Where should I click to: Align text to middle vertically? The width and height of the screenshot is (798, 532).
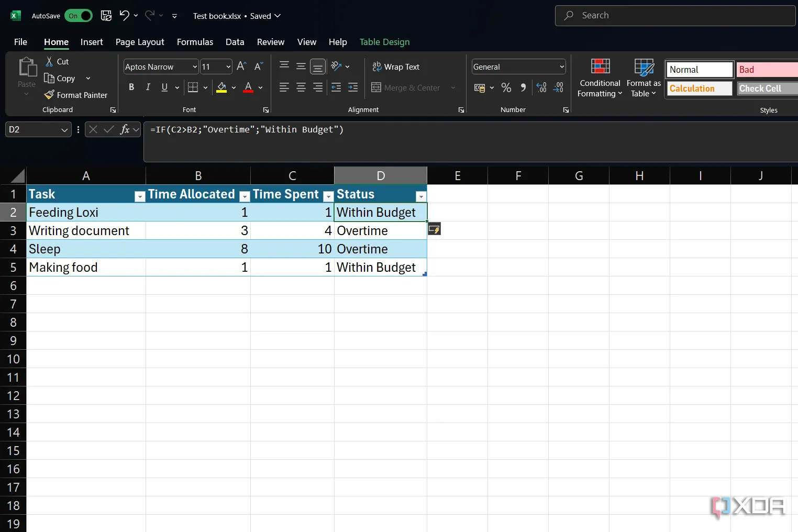click(x=301, y=66)
